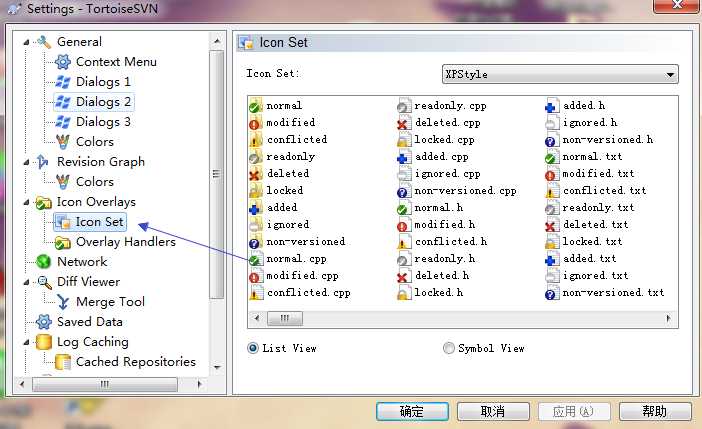
Task: Click the 'locked.txt' list entry
Action: pos(584,242)
